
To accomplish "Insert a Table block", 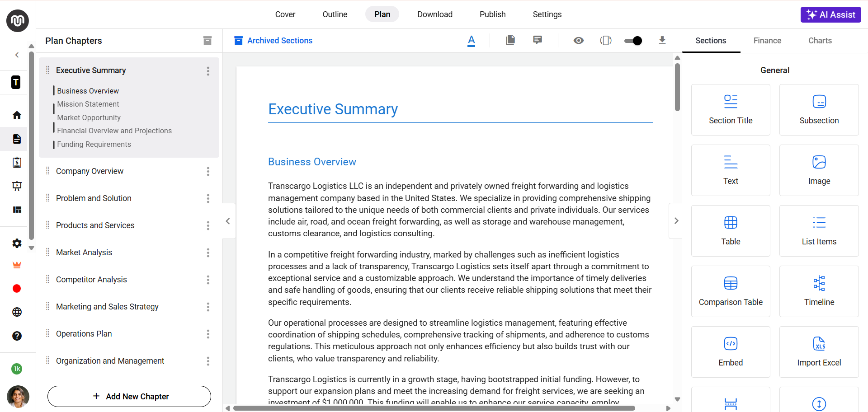I will coord(731,231).
